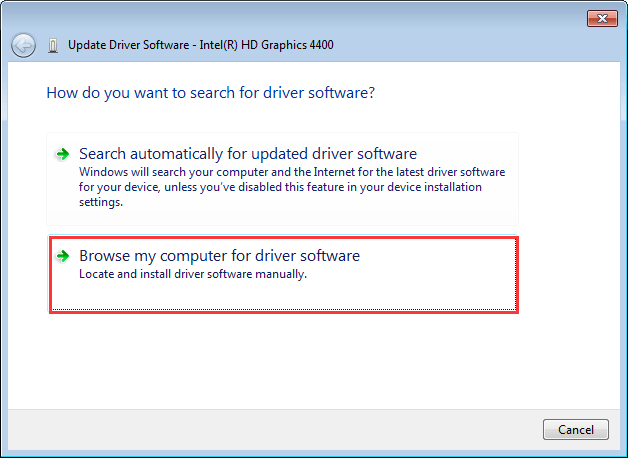The width and height of the screenshot is (628, 458).
Task: Click the description starting "Windows will search your computer"
Action: point(292,187)
